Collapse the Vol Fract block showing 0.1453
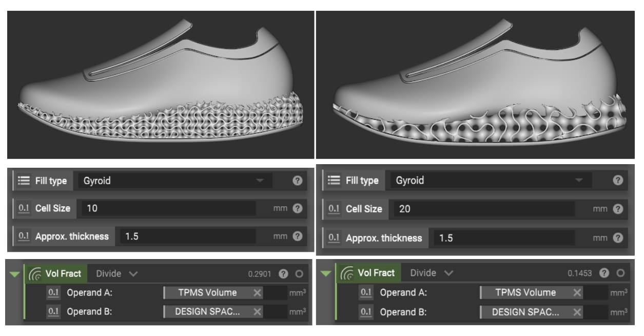Image resolution: width=644 pixels, height=336 pixels. [325, 273]
